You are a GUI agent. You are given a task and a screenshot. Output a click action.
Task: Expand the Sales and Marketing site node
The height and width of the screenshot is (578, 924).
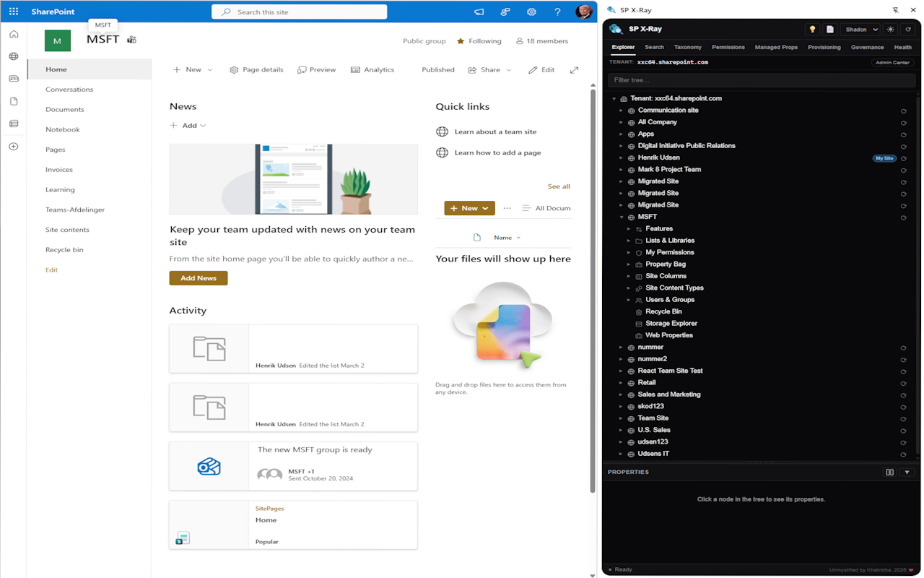click(622, 394)
